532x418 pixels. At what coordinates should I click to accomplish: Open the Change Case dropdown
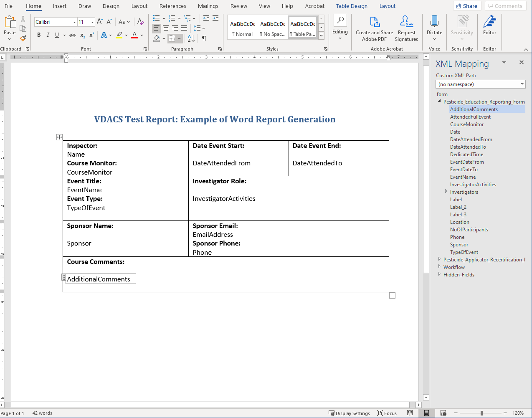[124, 22]
